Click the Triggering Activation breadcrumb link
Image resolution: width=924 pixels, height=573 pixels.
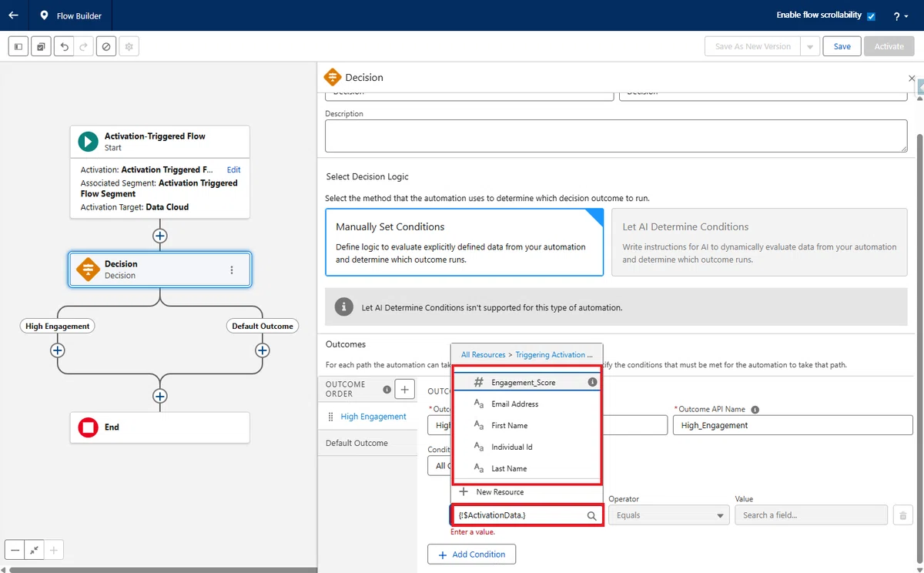554,355
